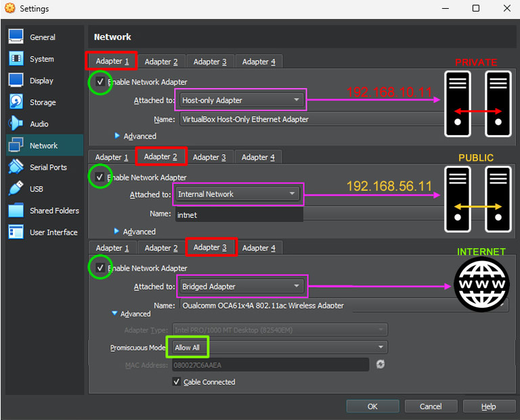Viewport: 520px width, 420px height.
Task: Open the Intel PRO/1000 adapter type dropdown
Action: [x=280, y=330]
